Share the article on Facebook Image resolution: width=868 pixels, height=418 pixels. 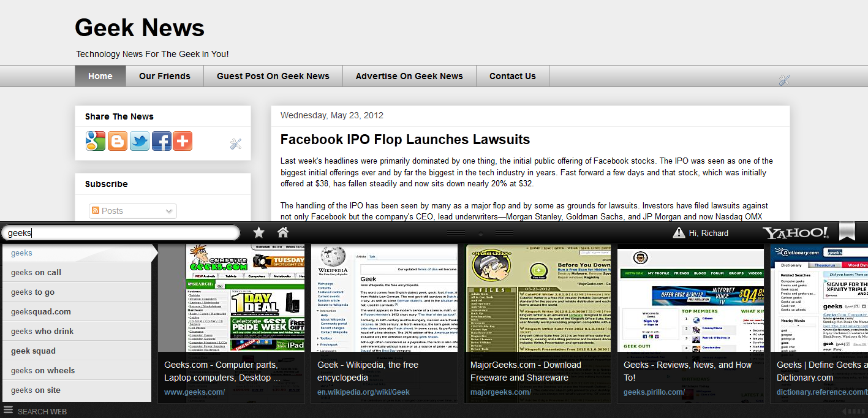(x=161, y=141)
